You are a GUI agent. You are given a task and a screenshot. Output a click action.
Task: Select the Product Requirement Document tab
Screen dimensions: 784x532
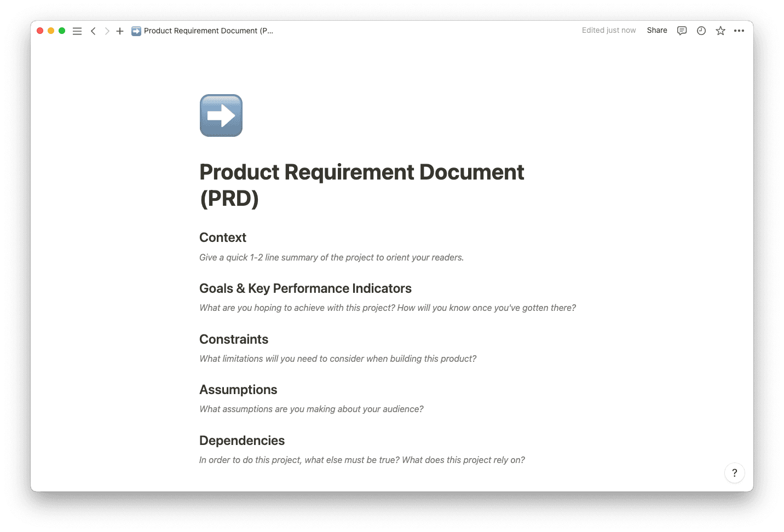click(x=203, y=31)
